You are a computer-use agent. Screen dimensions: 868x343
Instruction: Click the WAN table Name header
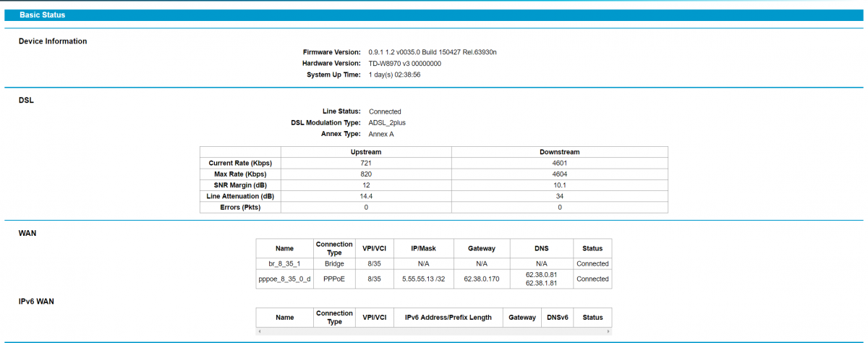[x=285, y=248]
